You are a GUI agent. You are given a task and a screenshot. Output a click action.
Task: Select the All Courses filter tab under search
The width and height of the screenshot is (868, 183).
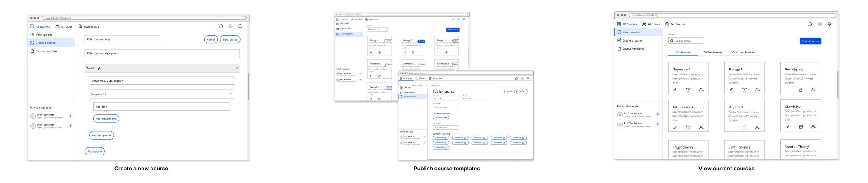click(683, 52)
